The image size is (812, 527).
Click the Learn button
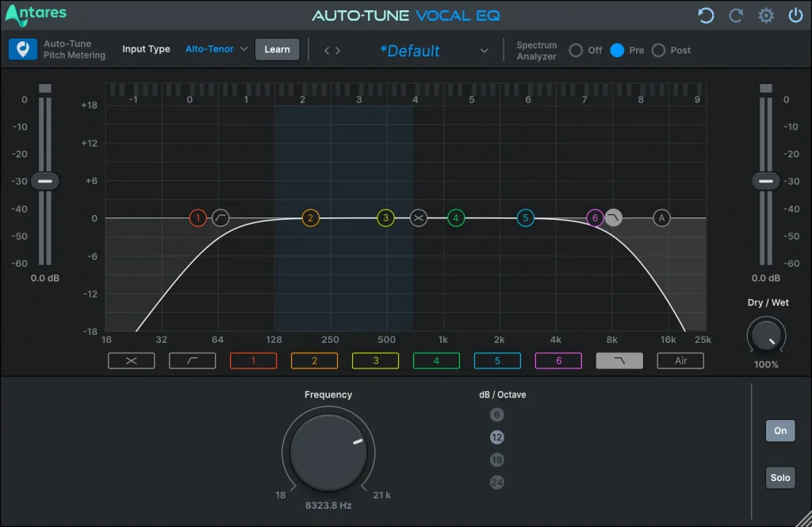277,48
